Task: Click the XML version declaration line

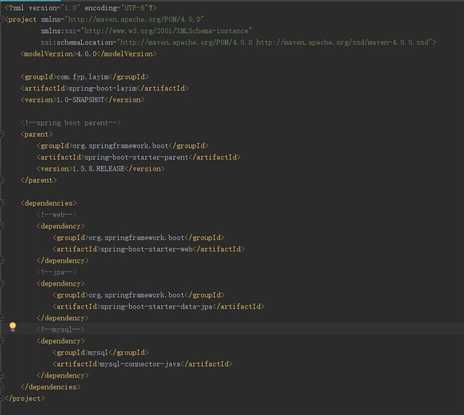Action: tap(81, 8)
